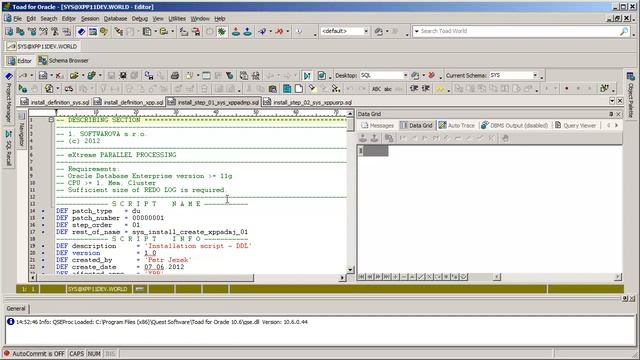640x360 pixels.
Task: Click the SQL Recall sidebar icon
Action: tap(9, 134)
